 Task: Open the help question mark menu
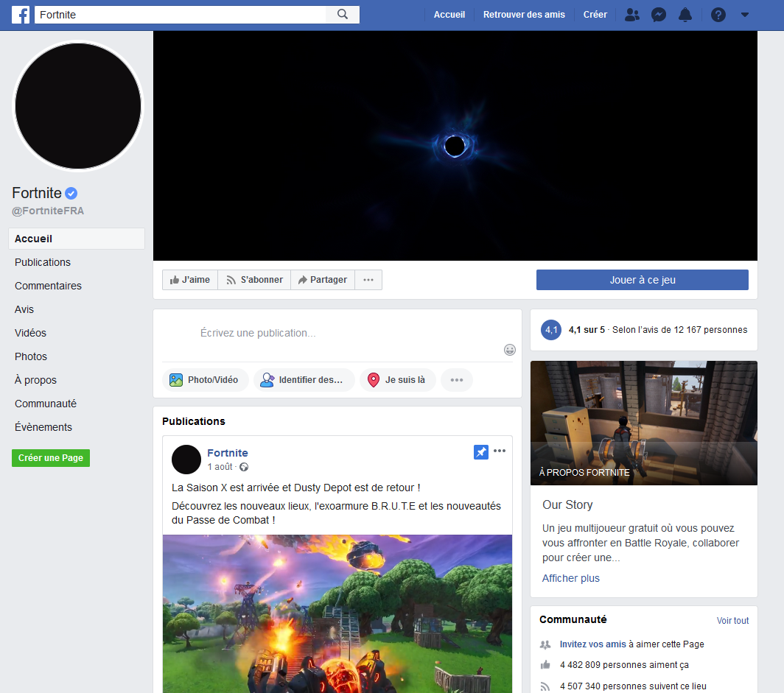tap(718, 15)
